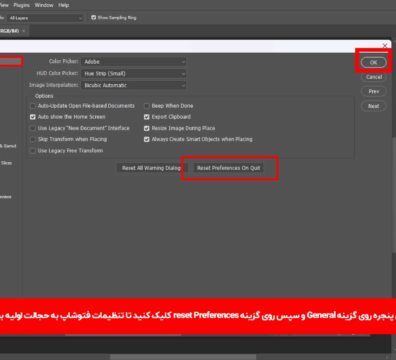Open the Window menu
The image size is (396, 360).
coord(44,5)
